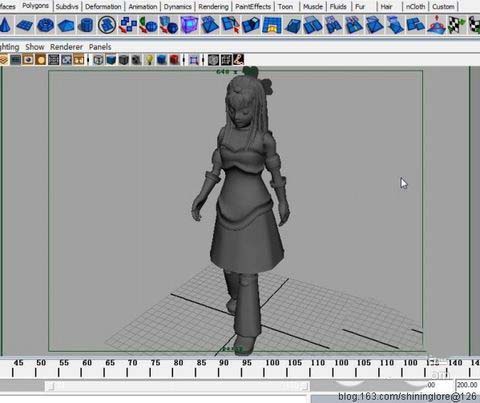Image resolution: width=480 pixels, height=403 pixels.
Task: Click the Isolate select panel icon
Action: click(194, 60)
